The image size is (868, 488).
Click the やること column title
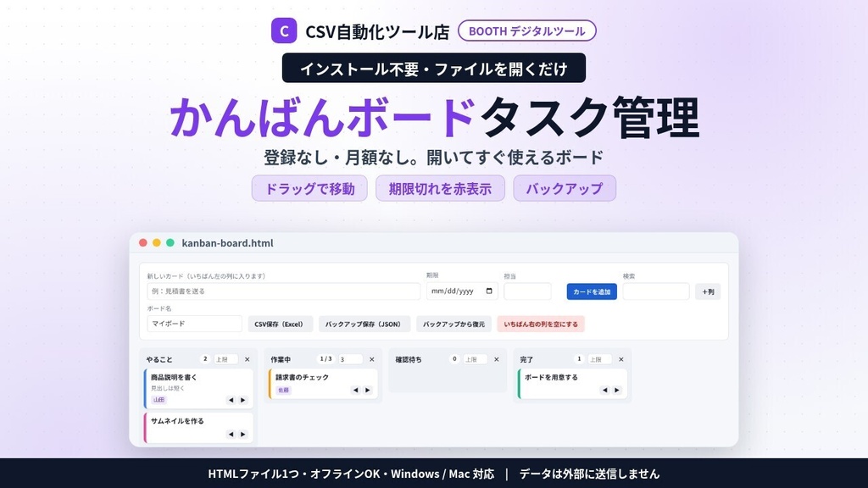click(x=159, y=359)
